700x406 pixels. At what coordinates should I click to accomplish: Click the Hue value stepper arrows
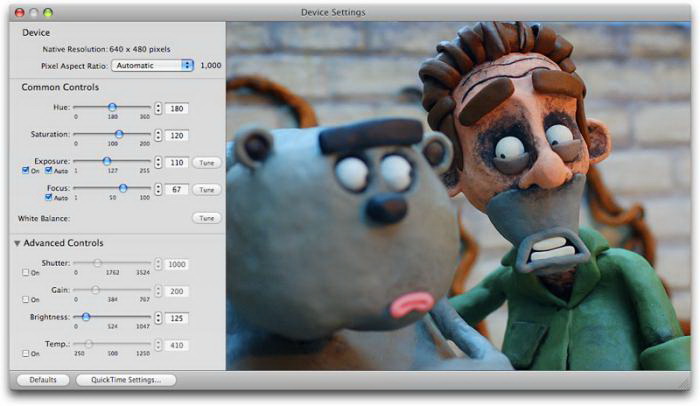coord(158,107)
